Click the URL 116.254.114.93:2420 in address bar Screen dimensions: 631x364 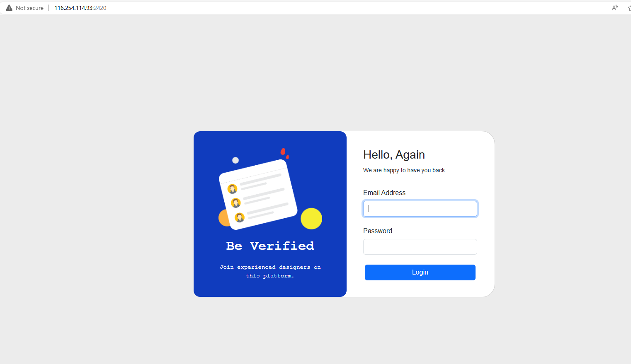[80, 8]
